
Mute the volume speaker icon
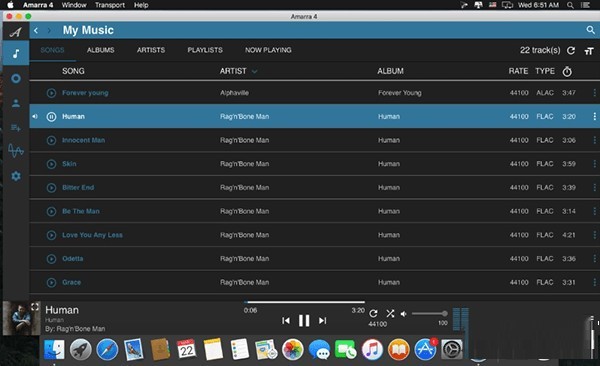click(x=404, y=314)
